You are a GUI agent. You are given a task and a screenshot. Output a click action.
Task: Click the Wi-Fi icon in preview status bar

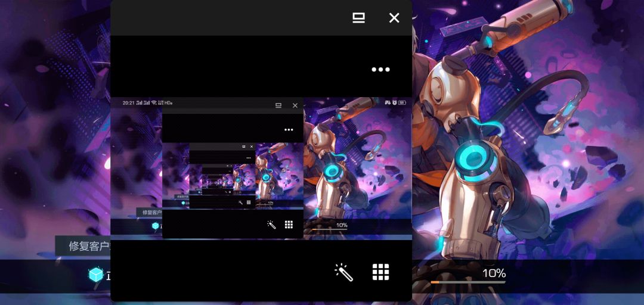(154, 102)
